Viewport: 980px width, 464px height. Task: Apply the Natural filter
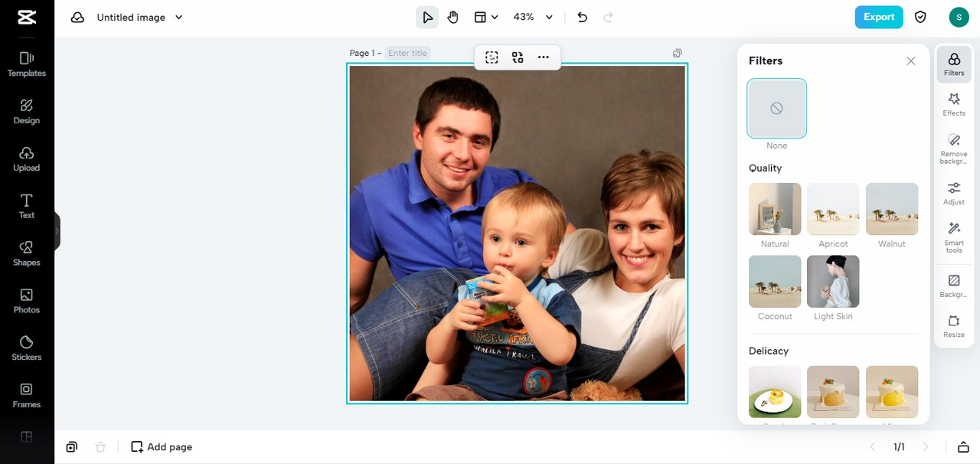point(775,209)
